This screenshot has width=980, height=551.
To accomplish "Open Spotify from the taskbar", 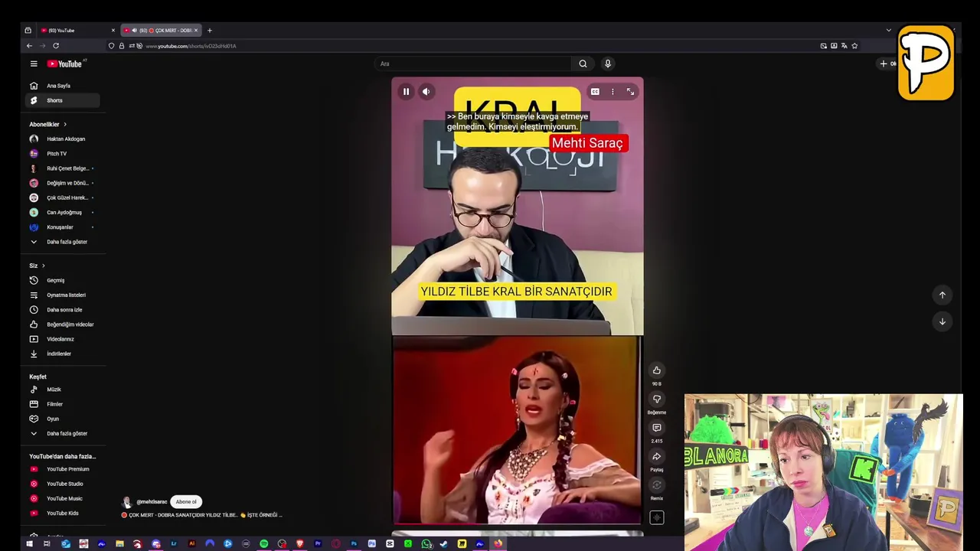I will click(264, 544).
